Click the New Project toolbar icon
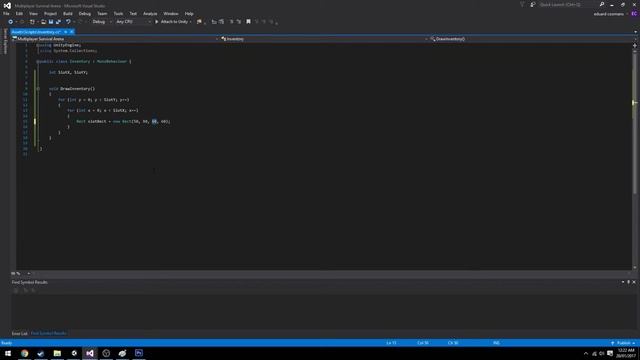 click(32, 22)
